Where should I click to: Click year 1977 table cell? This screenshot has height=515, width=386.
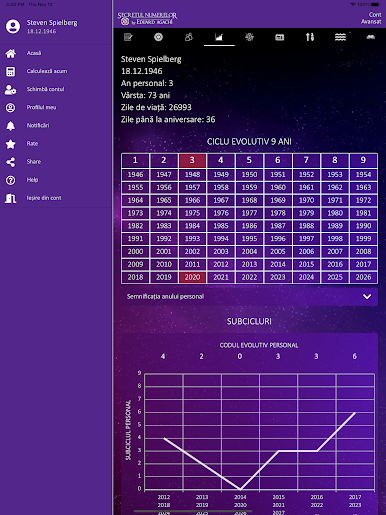click(249, 213)
